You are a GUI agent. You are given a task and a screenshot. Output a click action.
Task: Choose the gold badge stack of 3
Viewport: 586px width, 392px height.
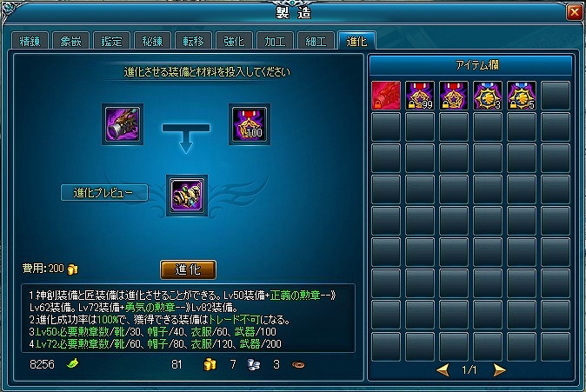point(488,96)
